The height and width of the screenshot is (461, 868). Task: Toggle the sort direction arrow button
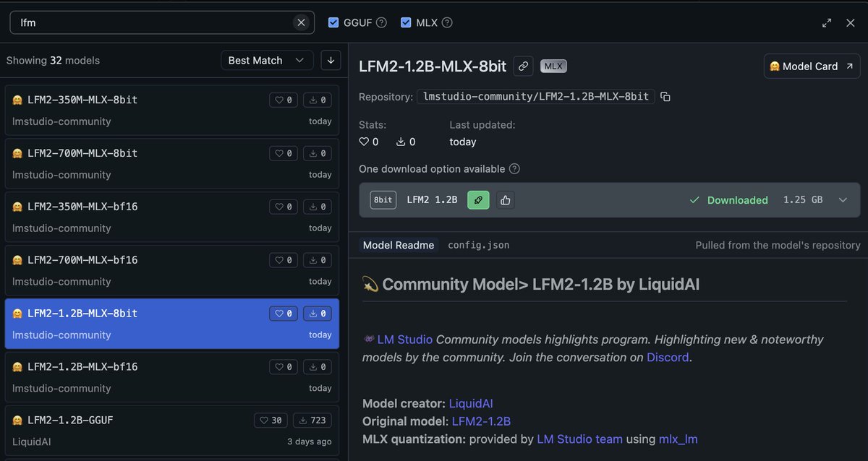331,61
